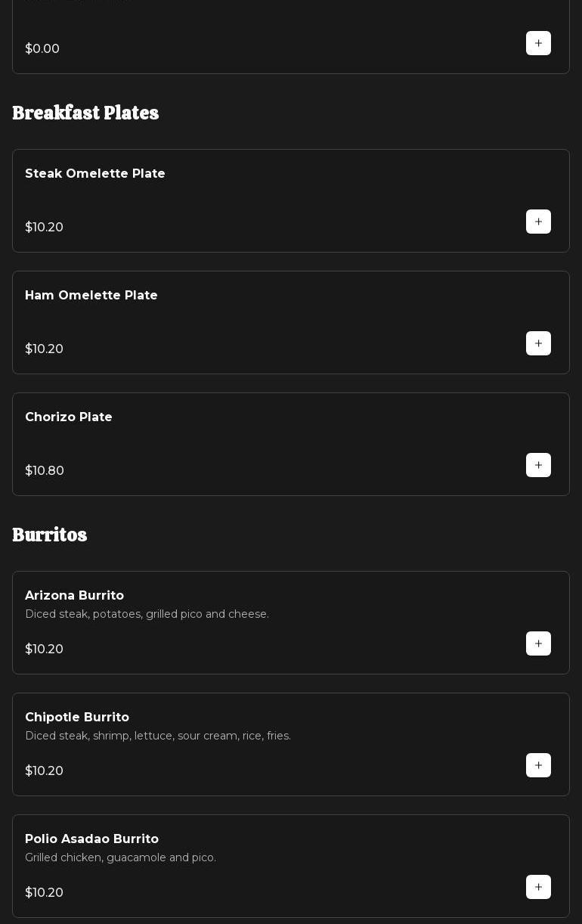Click Polio Asadao Burrito description text

tap(120, 858)
